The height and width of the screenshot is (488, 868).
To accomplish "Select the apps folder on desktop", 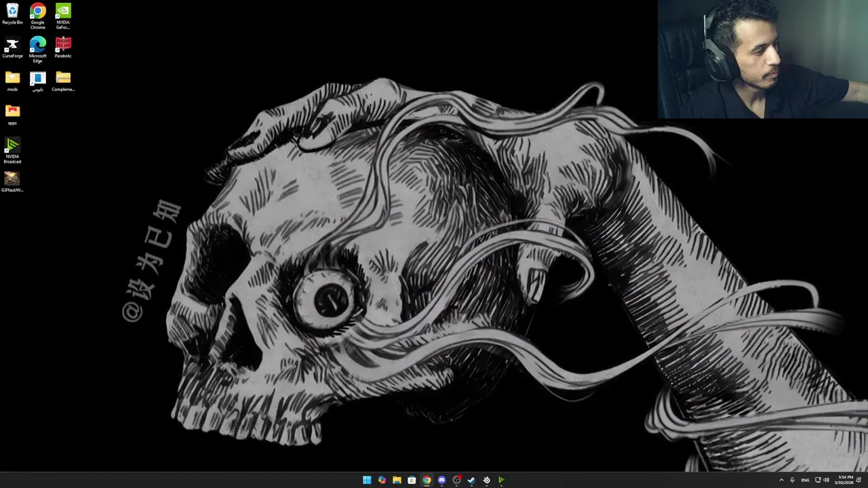I will point(12,115).
